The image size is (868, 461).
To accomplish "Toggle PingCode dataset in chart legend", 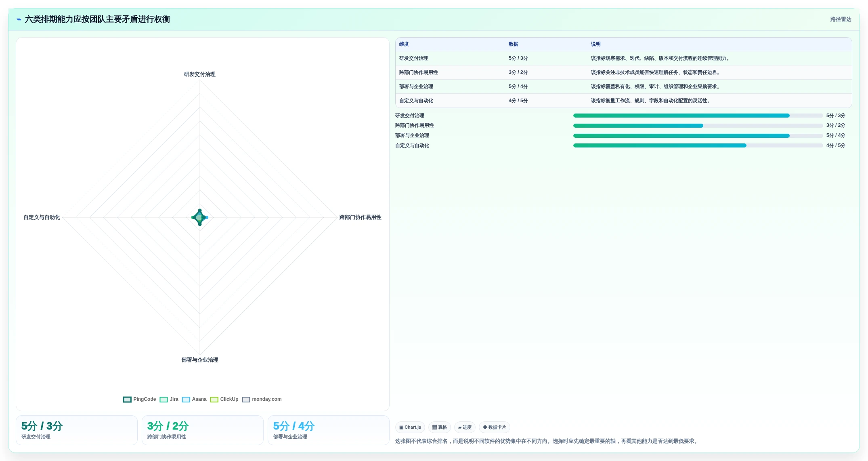I will [139, 399].
